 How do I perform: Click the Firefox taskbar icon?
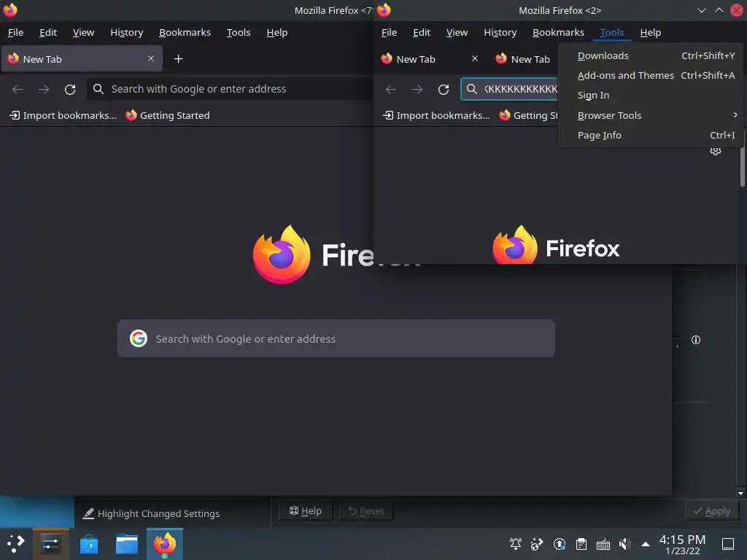point(165,544)
